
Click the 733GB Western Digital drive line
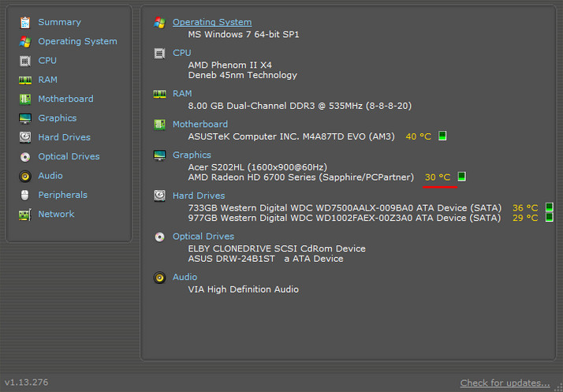pos(345,208)
